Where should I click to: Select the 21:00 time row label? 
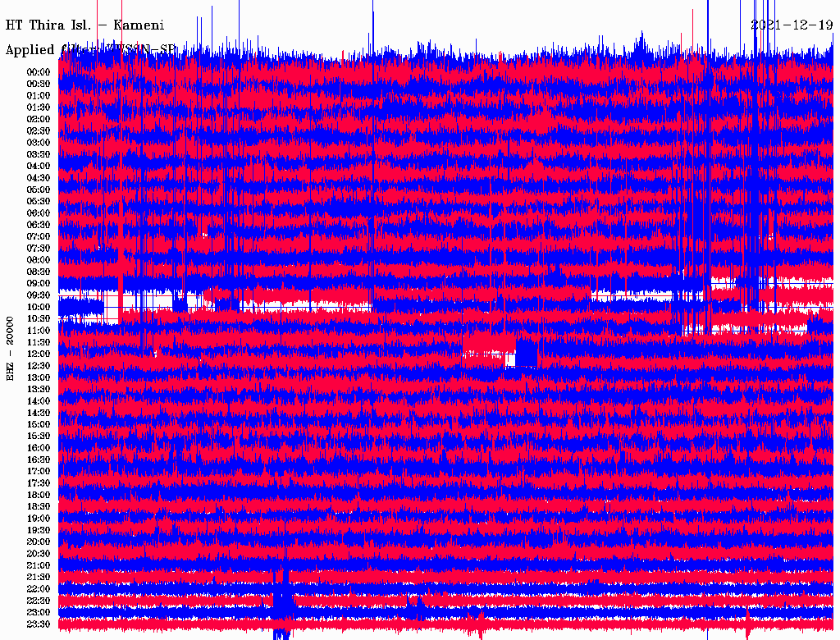click(39, 565)
